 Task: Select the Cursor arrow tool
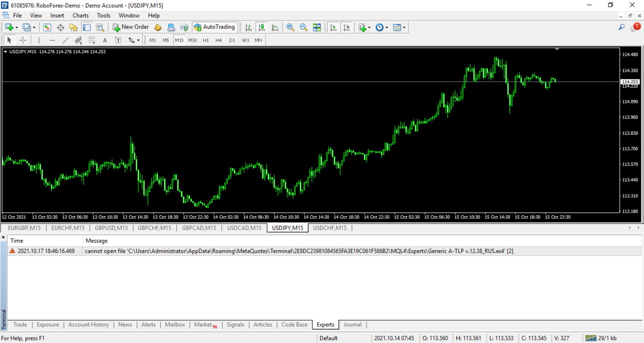click(x=9, y=40)
